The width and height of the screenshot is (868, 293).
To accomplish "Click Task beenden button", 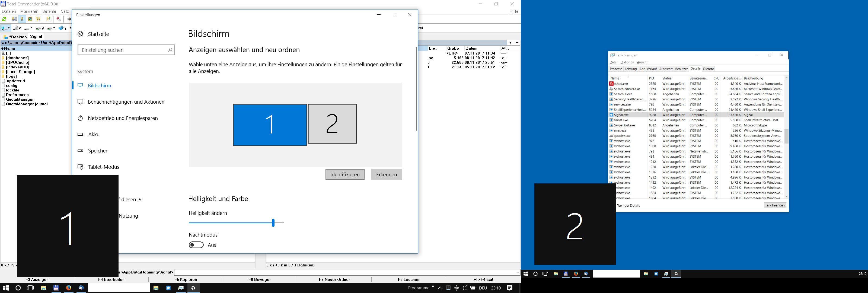I will (775, 205).
